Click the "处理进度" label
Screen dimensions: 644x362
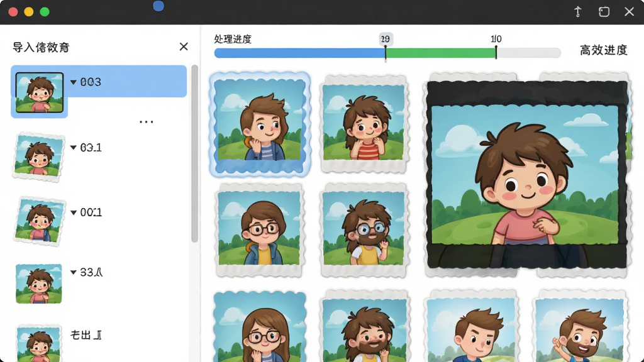point(233,39)
